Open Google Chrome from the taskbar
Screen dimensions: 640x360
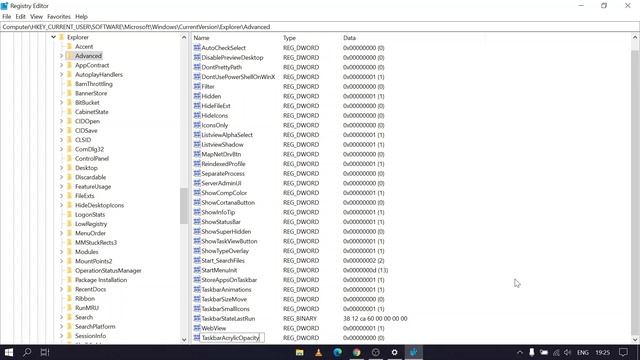(356, 352)
